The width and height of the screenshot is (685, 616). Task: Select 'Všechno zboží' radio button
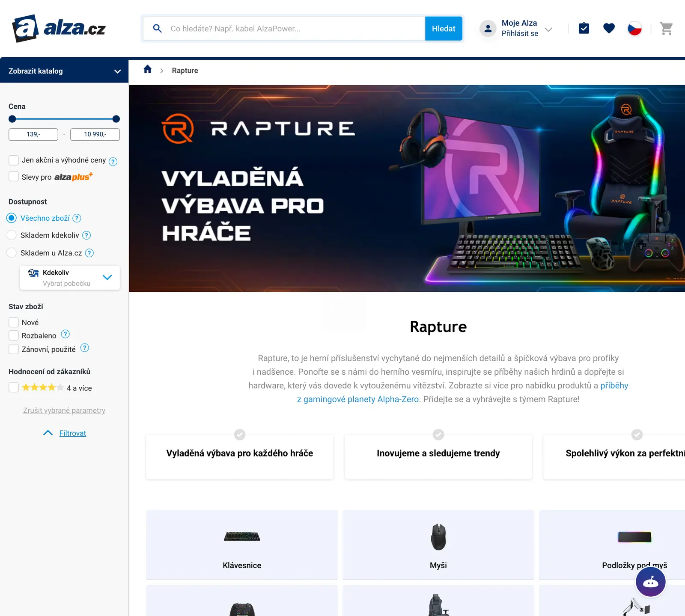12,218
